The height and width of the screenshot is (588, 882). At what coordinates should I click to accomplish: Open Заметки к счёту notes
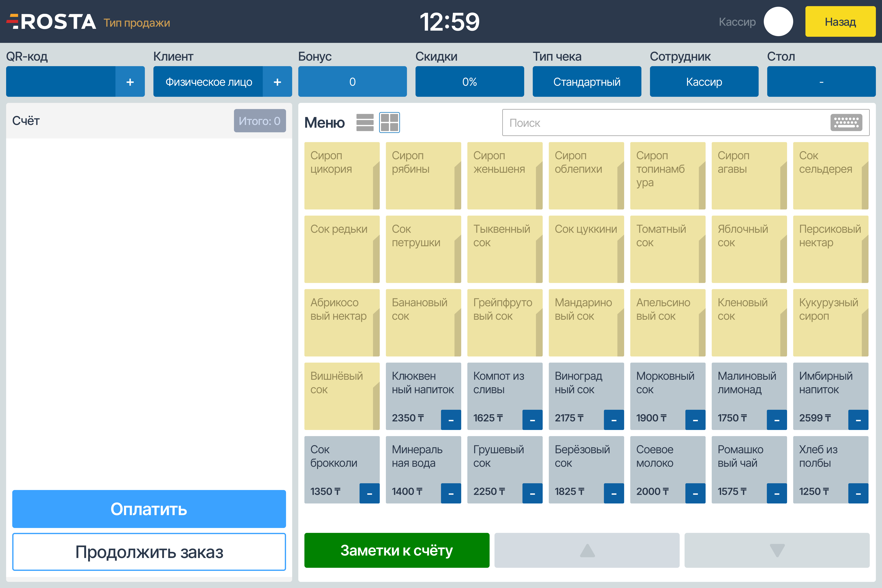(x=397, y=550)
